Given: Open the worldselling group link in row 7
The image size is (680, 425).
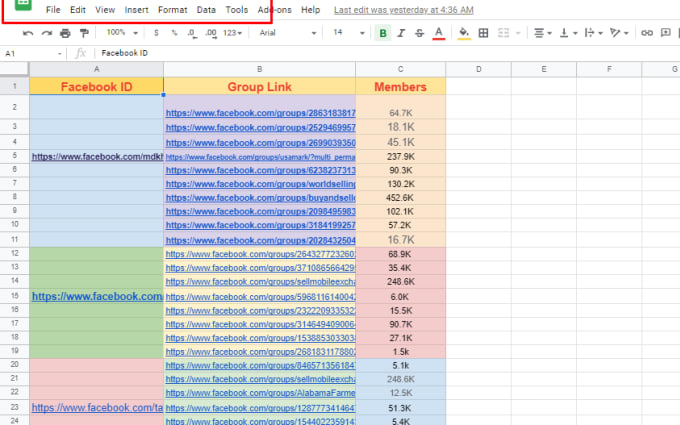Looking at the screenshot, I should [260, 184].
